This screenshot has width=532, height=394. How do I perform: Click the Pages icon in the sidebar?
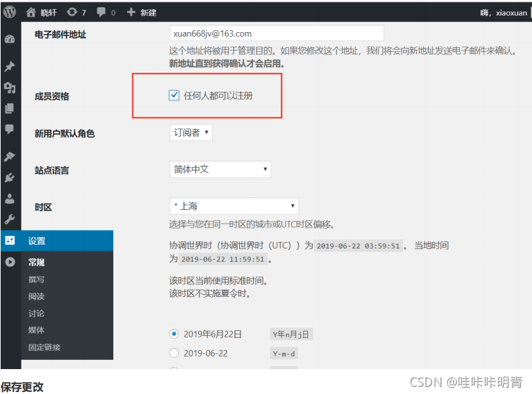pyautogui.click(x=9, y=107)
